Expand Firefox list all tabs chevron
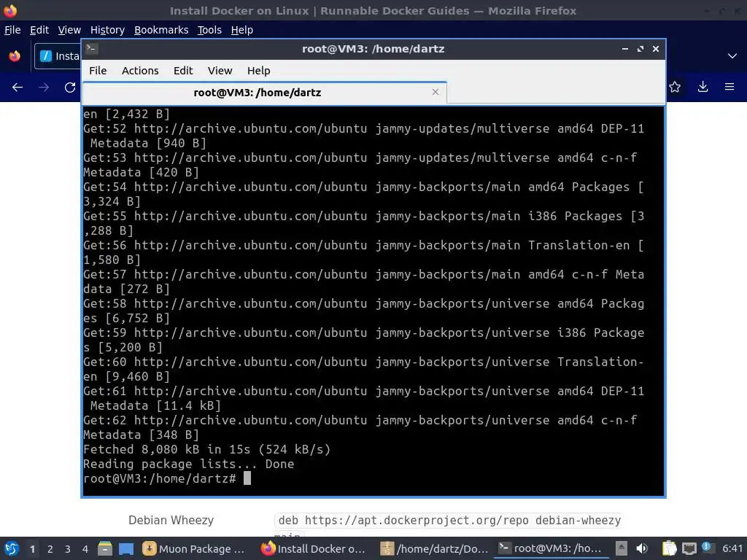747x560 pixels. pos(732,55)
